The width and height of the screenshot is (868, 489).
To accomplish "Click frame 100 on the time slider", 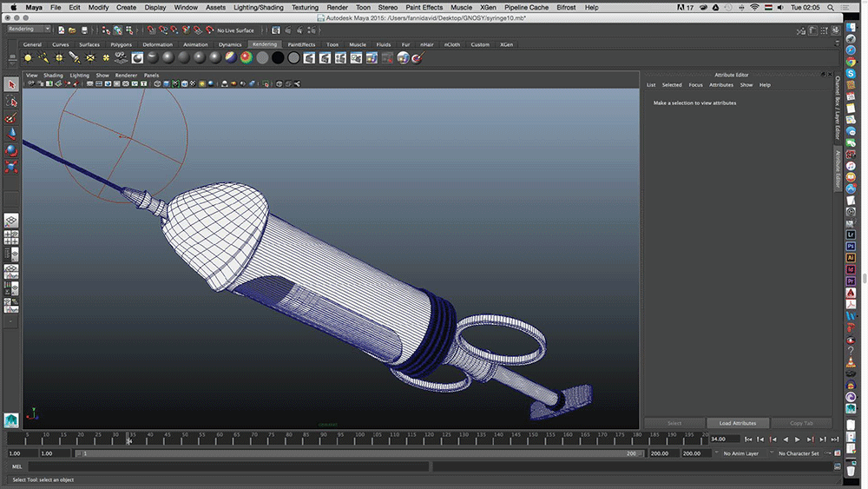I will [x=359, y=439].
